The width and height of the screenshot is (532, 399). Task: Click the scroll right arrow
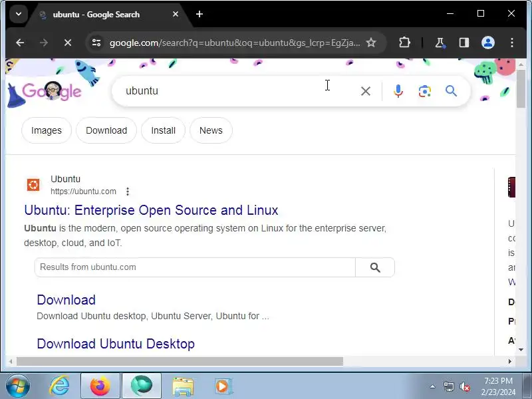point(509,361)
